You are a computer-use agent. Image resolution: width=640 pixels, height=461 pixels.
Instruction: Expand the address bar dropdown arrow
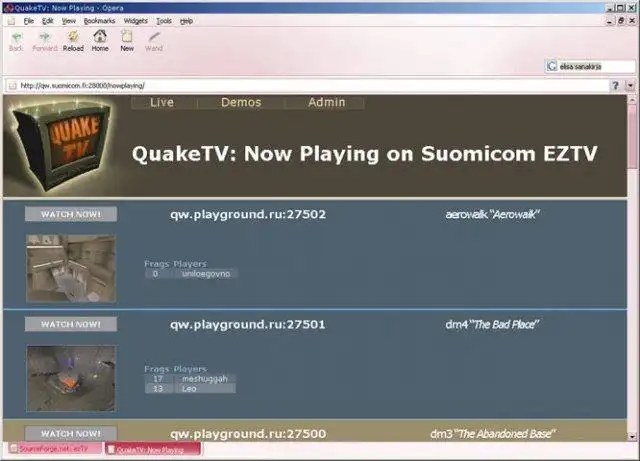tap(631, 86)
